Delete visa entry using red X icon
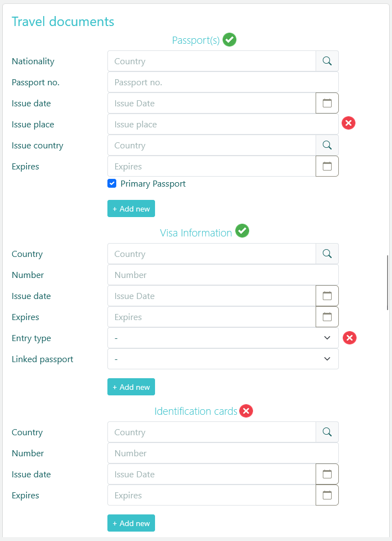Image resolution: width=392 pixels, height=541 pixels. coord(349,338)
